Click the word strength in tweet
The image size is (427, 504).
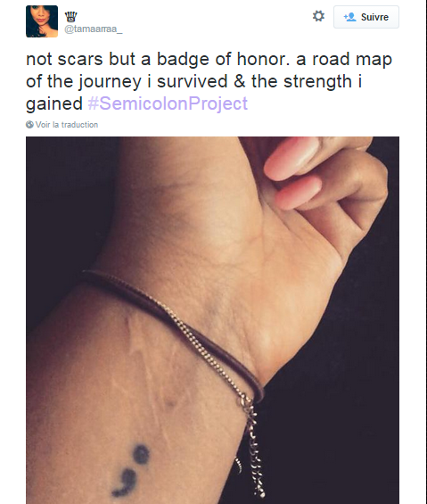(x=317, y=82)
